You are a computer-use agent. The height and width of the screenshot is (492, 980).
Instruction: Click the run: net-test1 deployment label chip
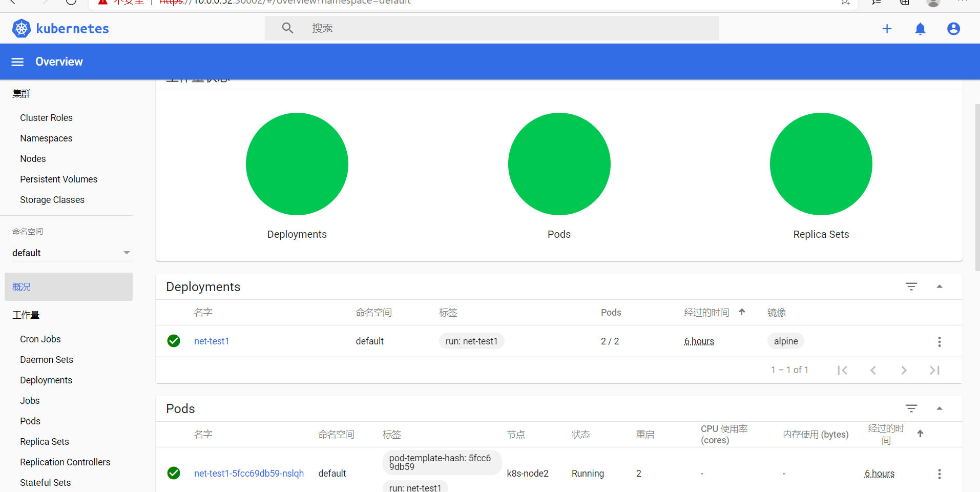point(471,341)
